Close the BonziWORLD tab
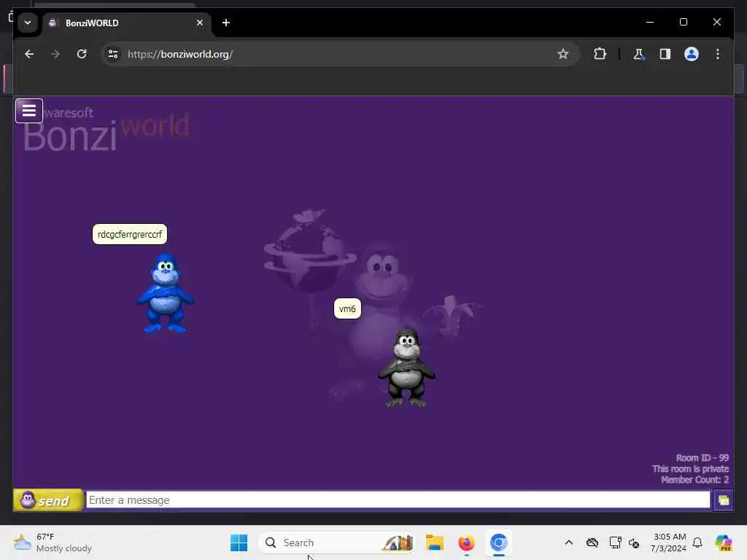Viewport: 747px width, 560px height. coord(200,23)
